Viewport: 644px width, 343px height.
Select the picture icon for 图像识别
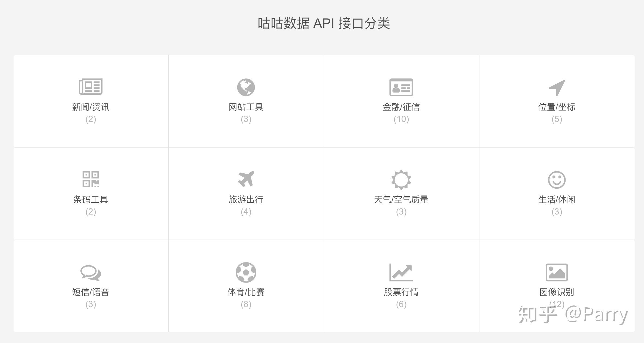(x=557, y=272)
